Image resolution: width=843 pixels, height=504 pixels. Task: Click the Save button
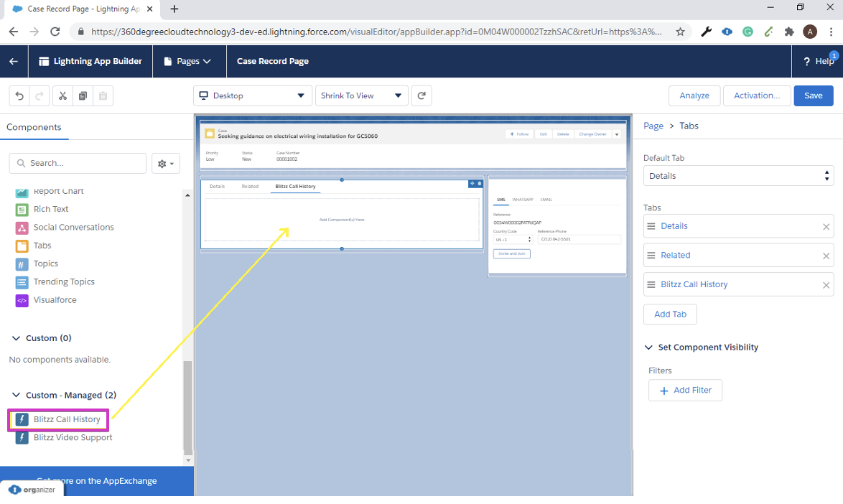814,95
